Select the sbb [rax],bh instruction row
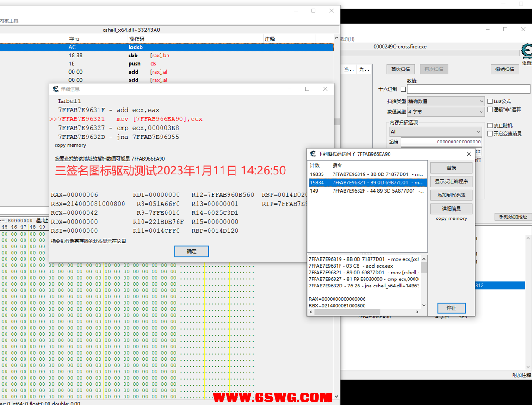 click(167, 56)
